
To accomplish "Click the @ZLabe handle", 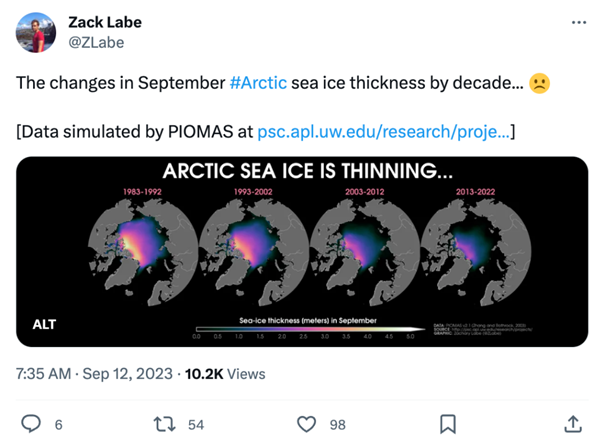I will point(96,42).
